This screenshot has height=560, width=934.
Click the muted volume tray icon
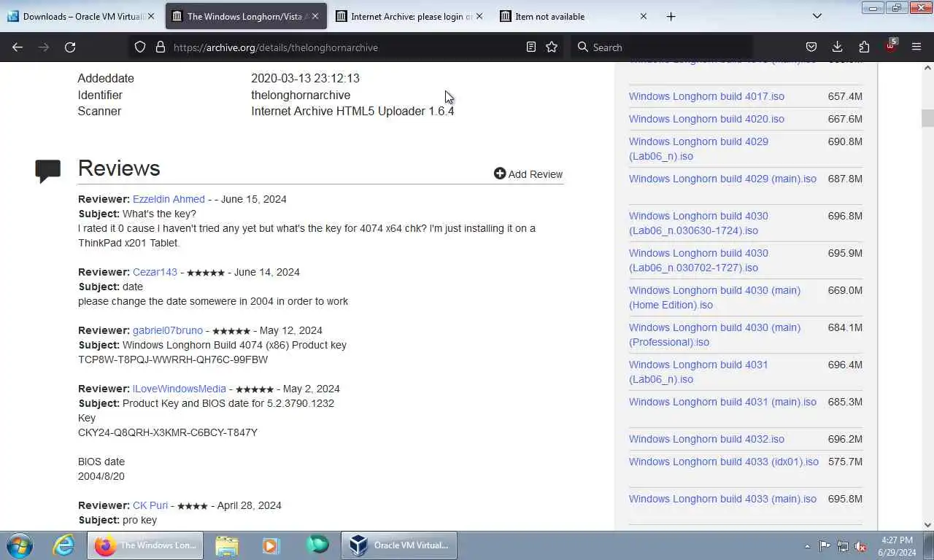click(x=860, y=546)
